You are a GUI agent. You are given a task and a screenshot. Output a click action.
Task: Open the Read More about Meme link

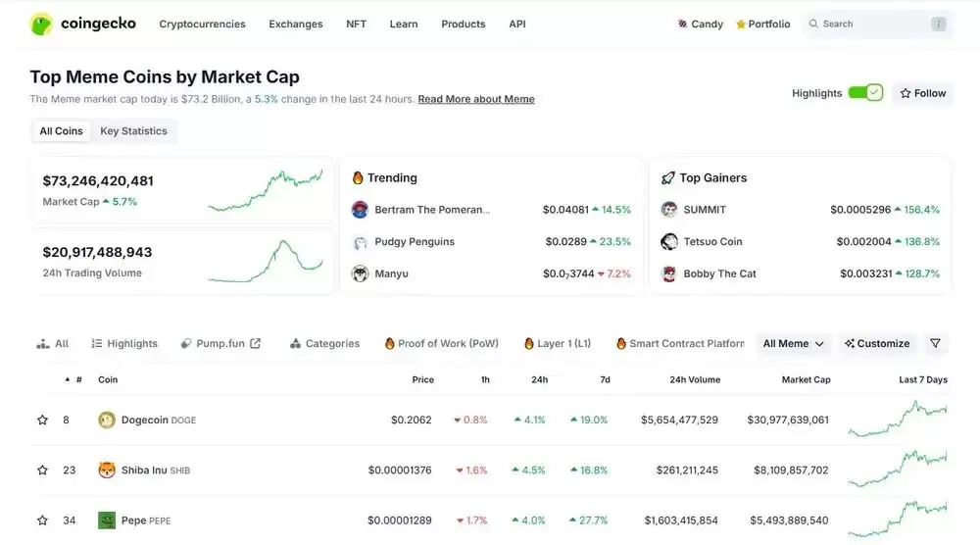pyautogui.click(x=476, y=99)
